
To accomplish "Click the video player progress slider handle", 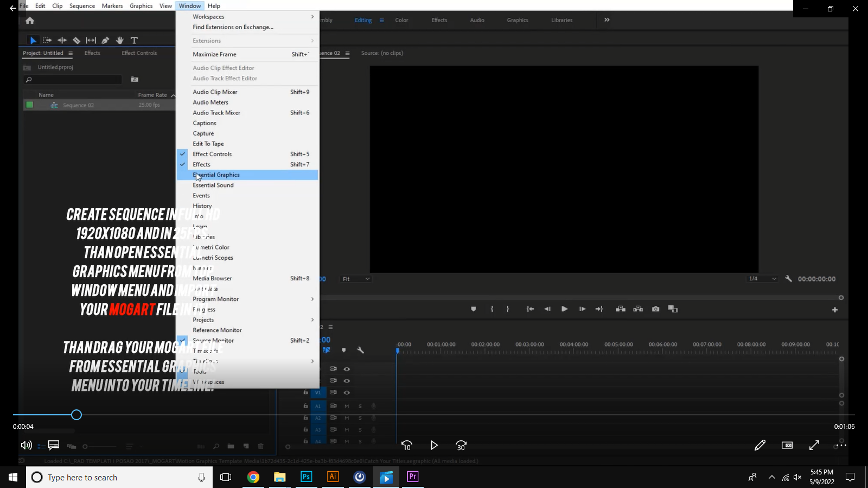I will [76, 415].
